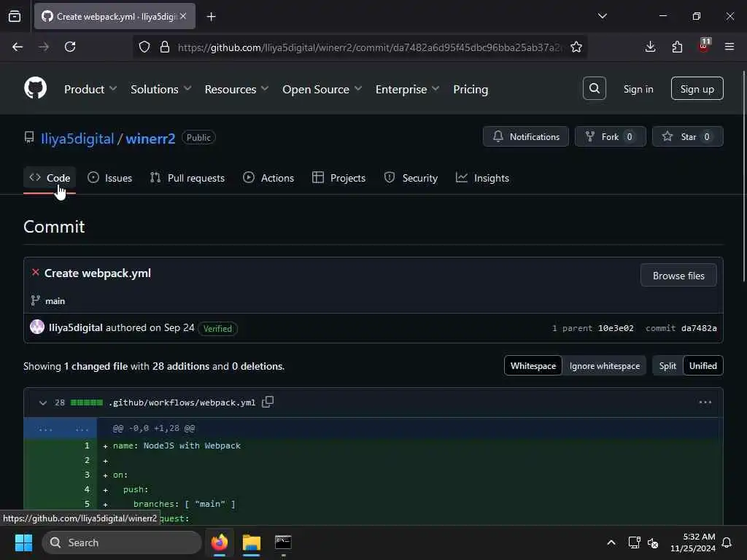This screenshot has width=747, height=560.
Task: Click the Windows taskbar Search box
Action: click(x=122, y=542)
